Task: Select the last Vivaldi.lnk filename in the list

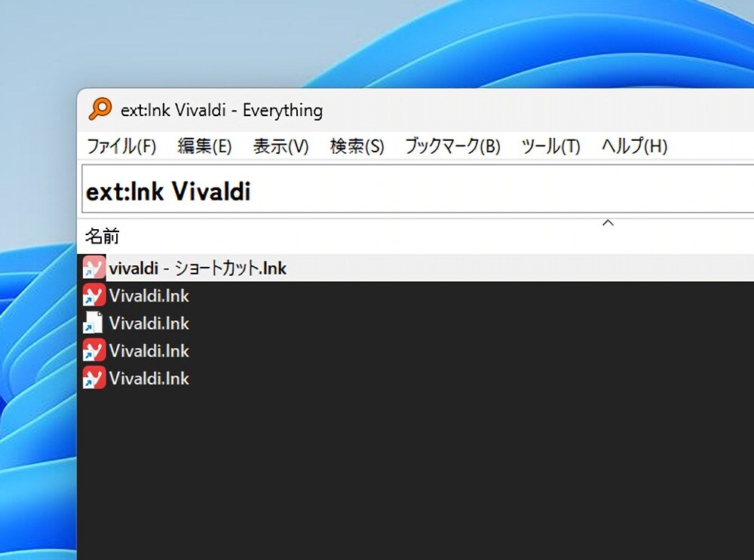Action: 149,378
